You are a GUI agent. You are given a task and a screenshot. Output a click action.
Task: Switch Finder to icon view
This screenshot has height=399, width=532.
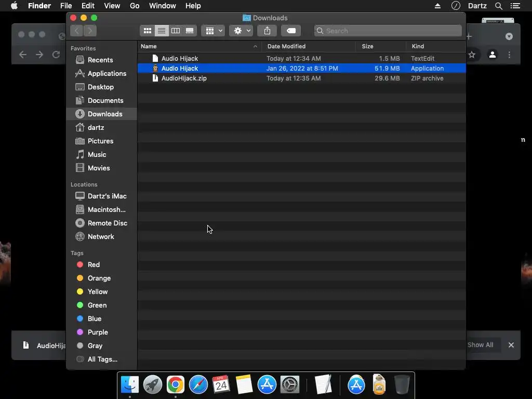point(147,31)
